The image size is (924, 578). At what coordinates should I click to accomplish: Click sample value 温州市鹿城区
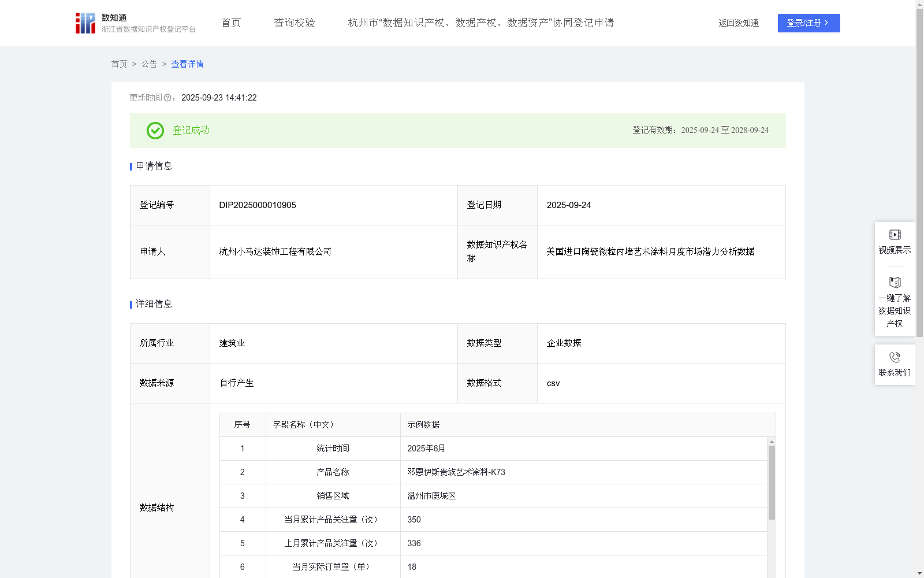click(x=431, y=496)
